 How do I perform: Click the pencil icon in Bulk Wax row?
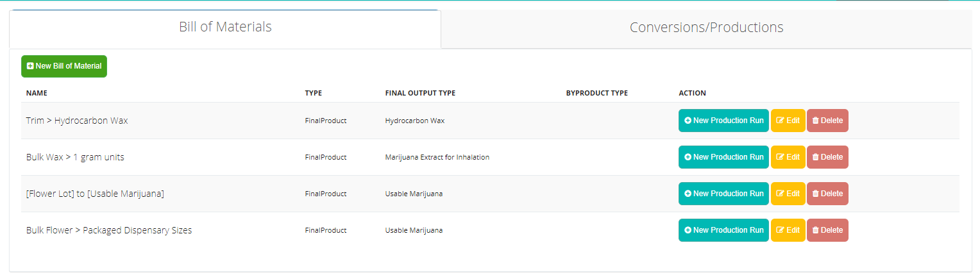click(x=780, y=157)
